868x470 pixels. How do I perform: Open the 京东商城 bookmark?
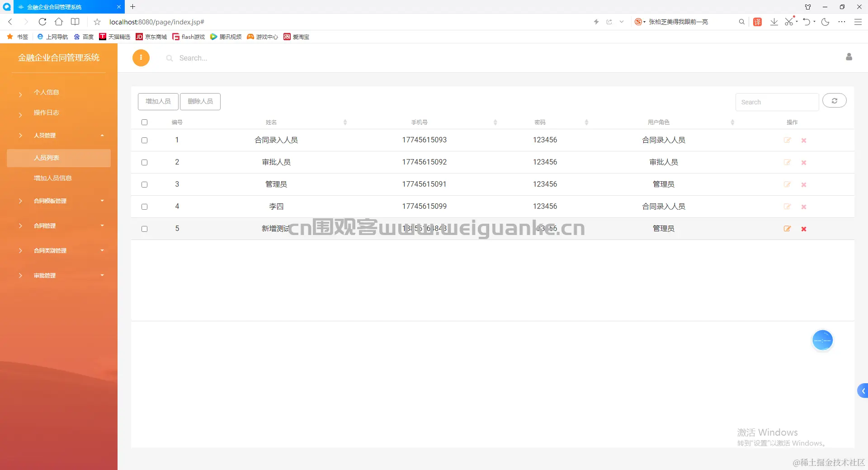click(x=151, y=37)
